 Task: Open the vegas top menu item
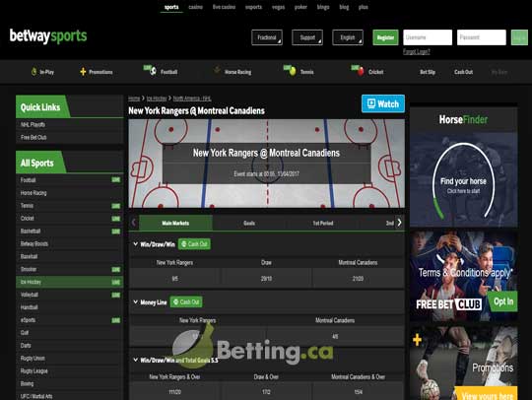point(278,7)
